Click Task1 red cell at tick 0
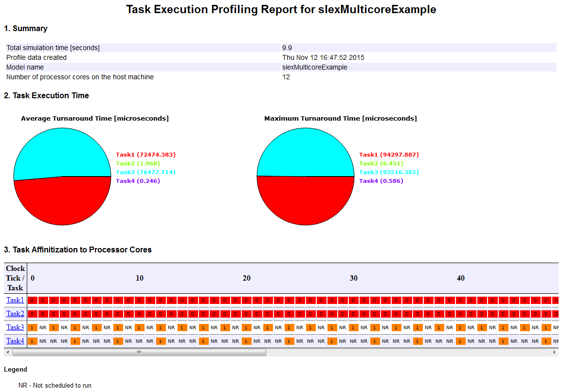The height and width of the screenshot is (392, 562). pos(32,300)
